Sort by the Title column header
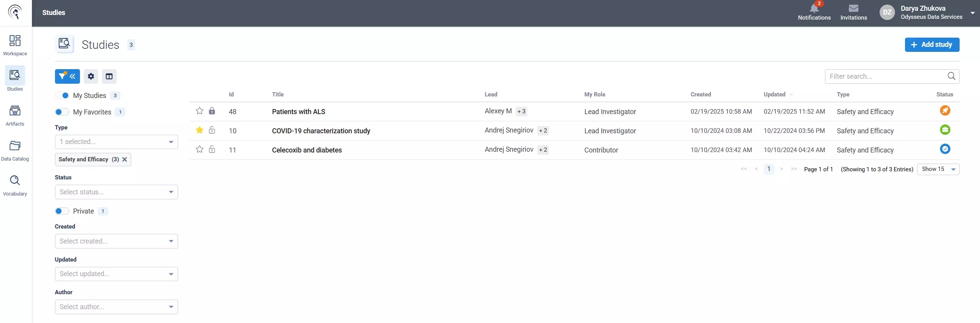Viewport: 980px width, 323px height. tap(278, 94)
